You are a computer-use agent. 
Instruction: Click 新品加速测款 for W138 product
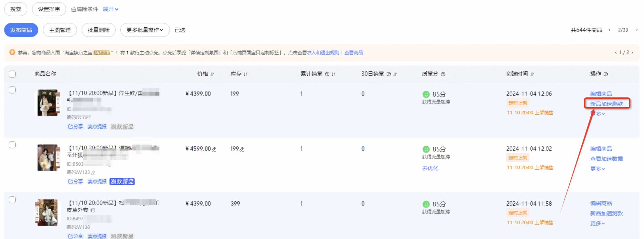point(607,213)
